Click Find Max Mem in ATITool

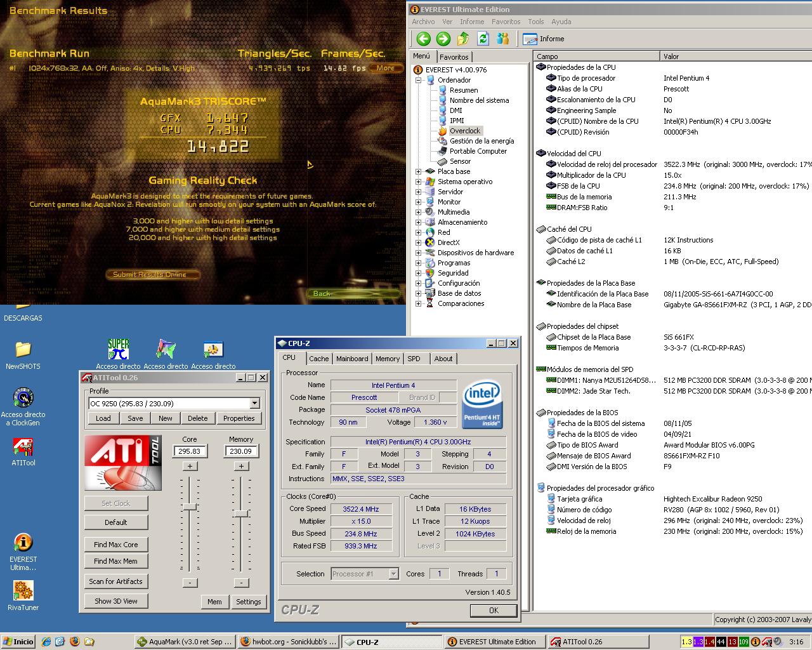pyautogui.click(x=116, y=561)
